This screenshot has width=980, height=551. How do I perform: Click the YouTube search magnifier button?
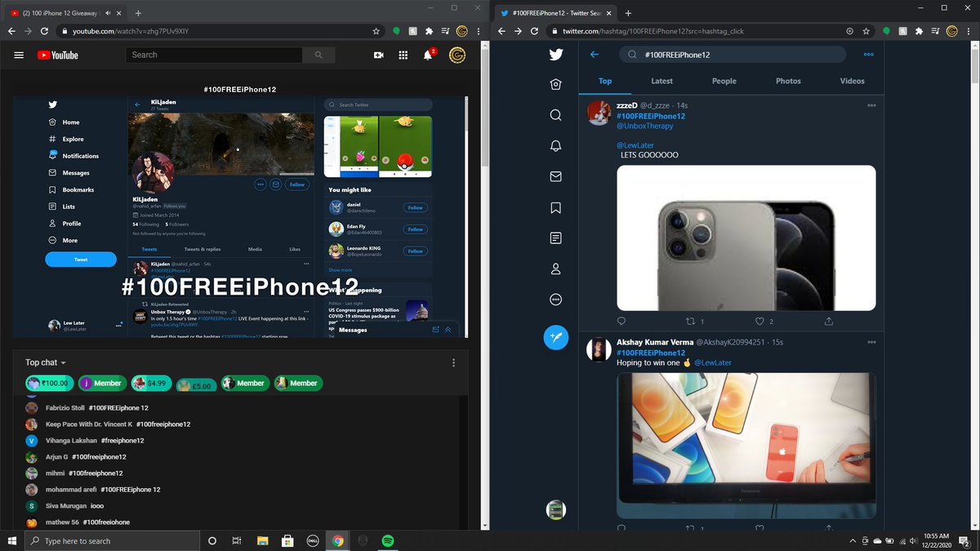(x=318, y=55)
